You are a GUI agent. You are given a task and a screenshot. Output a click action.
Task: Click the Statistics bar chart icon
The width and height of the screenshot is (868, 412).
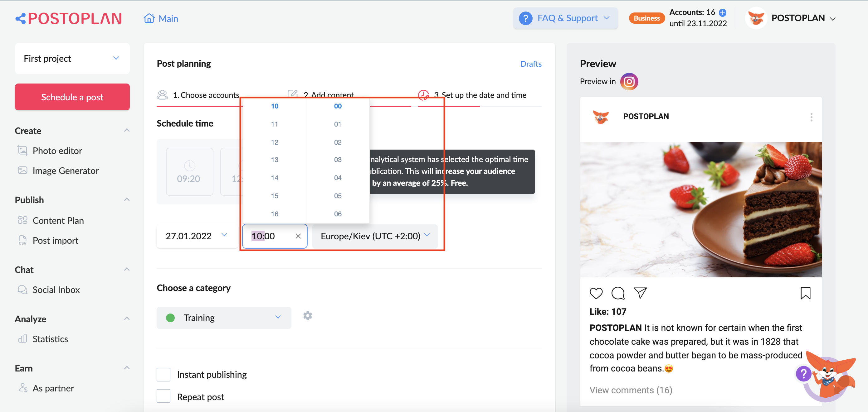click(x=22, y=338)
